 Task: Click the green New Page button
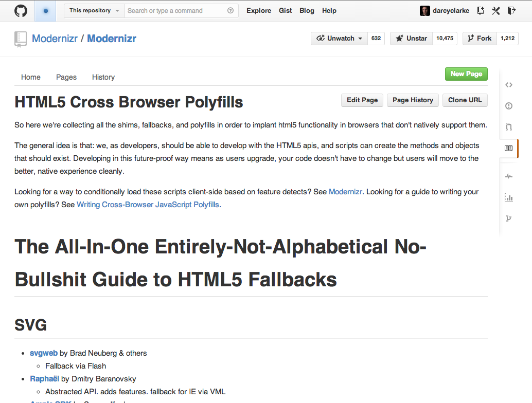pyautogui.click(x=466, y=74)
